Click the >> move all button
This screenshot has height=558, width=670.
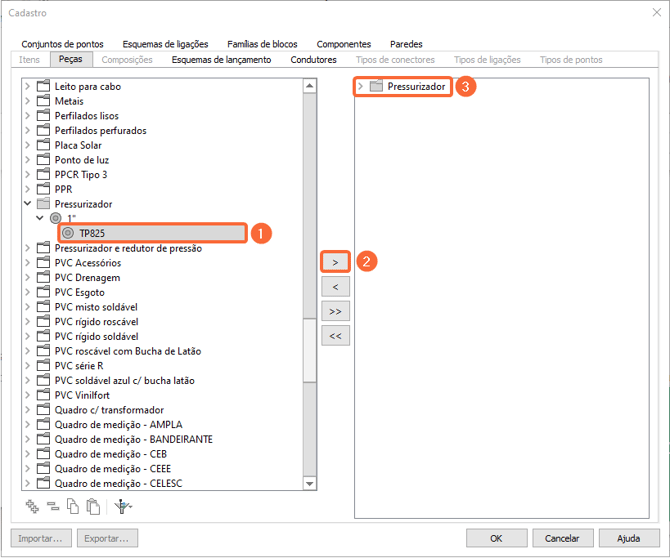tap(335, 311)
